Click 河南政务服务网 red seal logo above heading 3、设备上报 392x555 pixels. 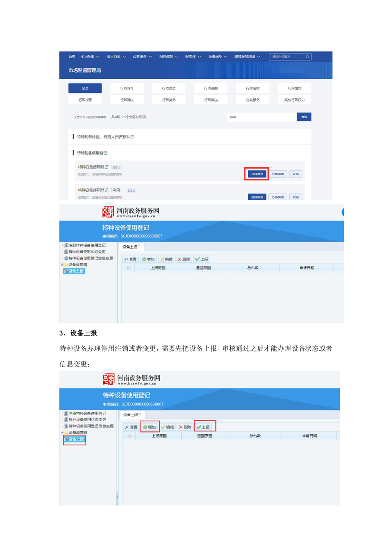point(108,212)
